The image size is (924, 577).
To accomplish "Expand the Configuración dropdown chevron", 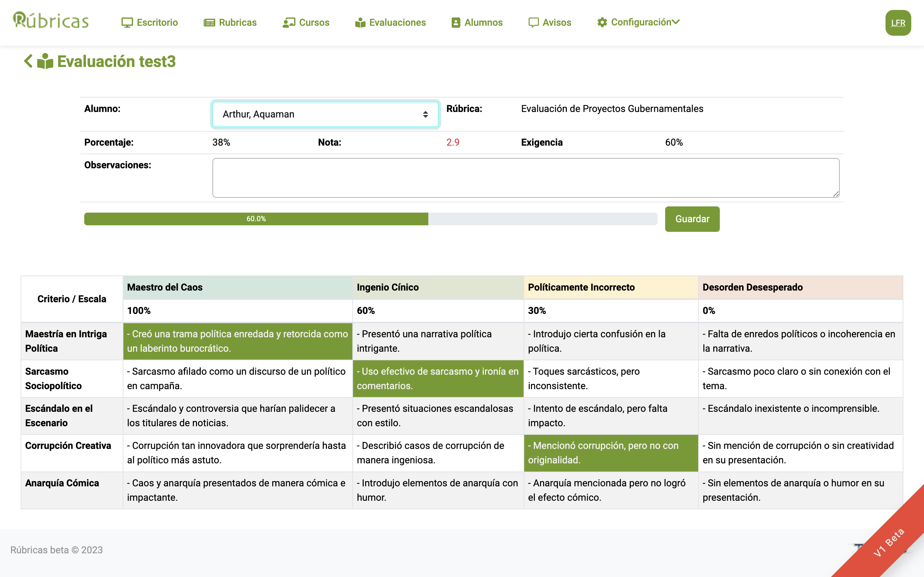I will (x=676, y=22).
